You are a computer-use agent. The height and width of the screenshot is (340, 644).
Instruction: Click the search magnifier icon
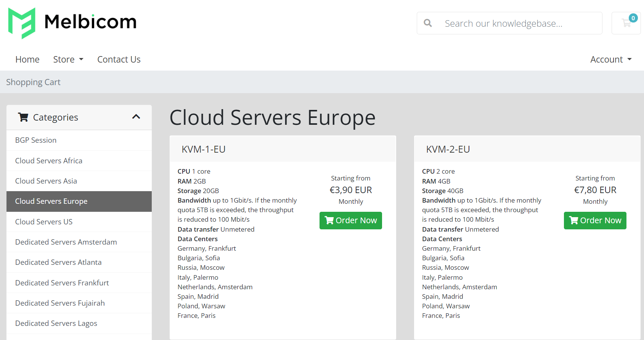tap(428, 23)
